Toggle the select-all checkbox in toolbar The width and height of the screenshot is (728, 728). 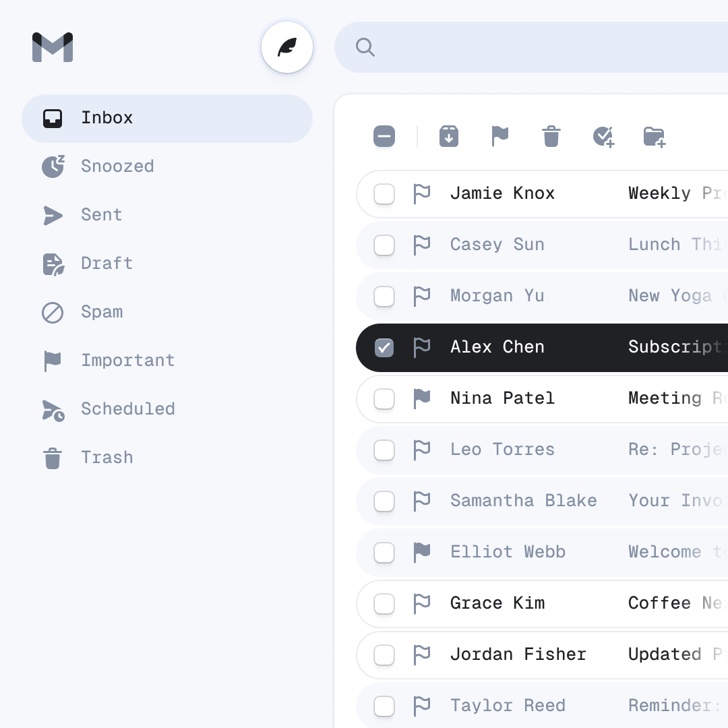tap(384, 136)
